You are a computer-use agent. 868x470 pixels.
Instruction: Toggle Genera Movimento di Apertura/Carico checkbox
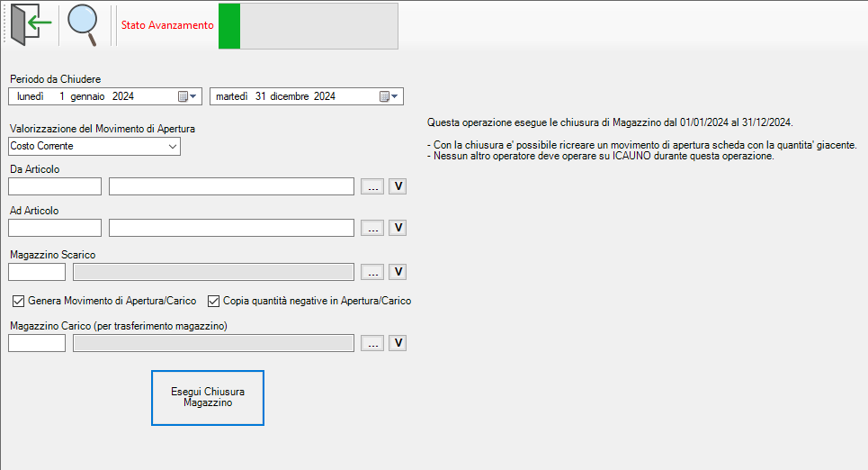coord(18,301)
